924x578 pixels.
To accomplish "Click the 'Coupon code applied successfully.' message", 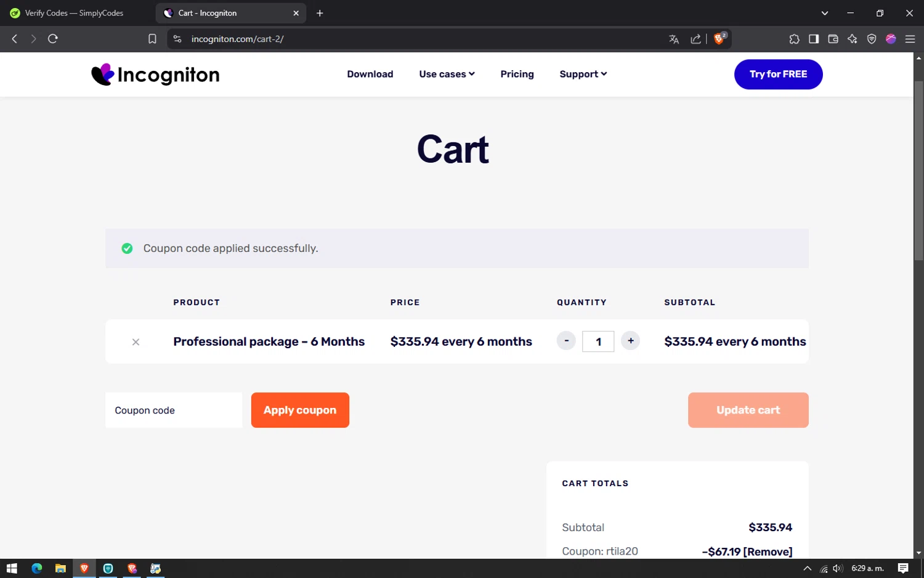I will (230, 248).
